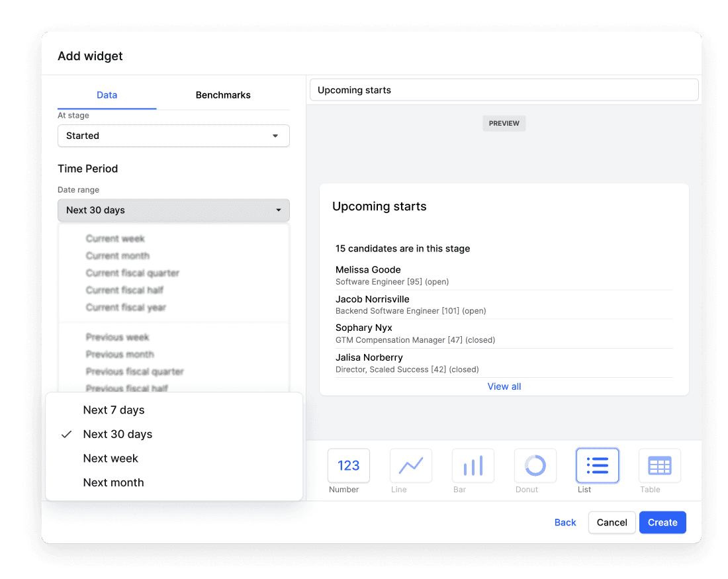Screen dimensions: 728x579
Task: Select the Number widget type
Action: point(348,465)
